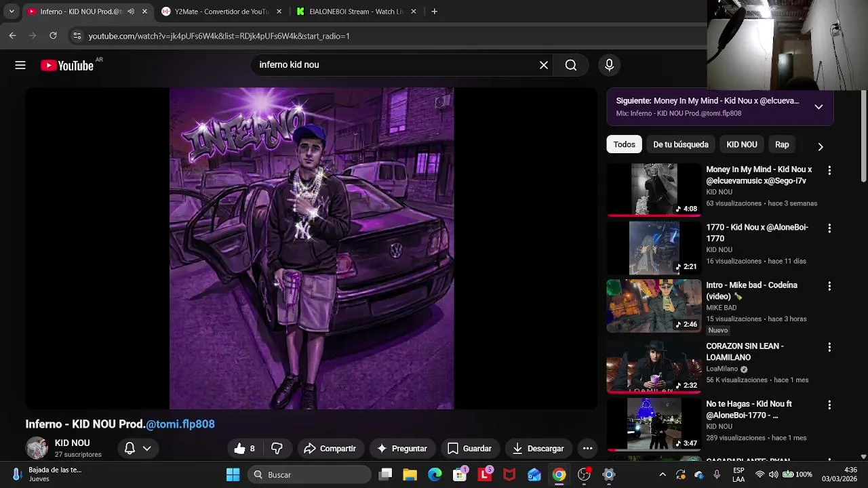Open more actions ellipsis under video
Screen dimensions: 868x488
pyautogui.click(x=587, y=448)
